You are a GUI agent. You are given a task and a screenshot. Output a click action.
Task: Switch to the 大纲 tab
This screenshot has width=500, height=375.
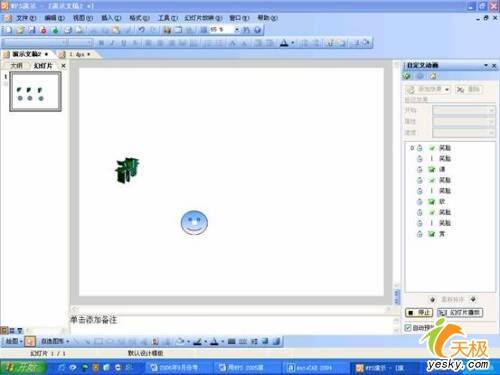17,66
